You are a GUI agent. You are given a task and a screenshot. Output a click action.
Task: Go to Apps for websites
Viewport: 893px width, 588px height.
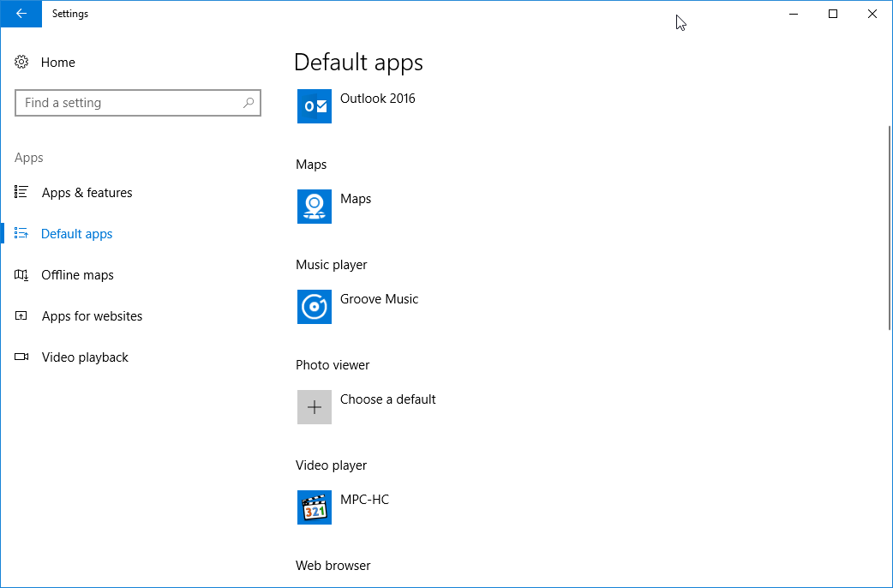click(92, 316)
